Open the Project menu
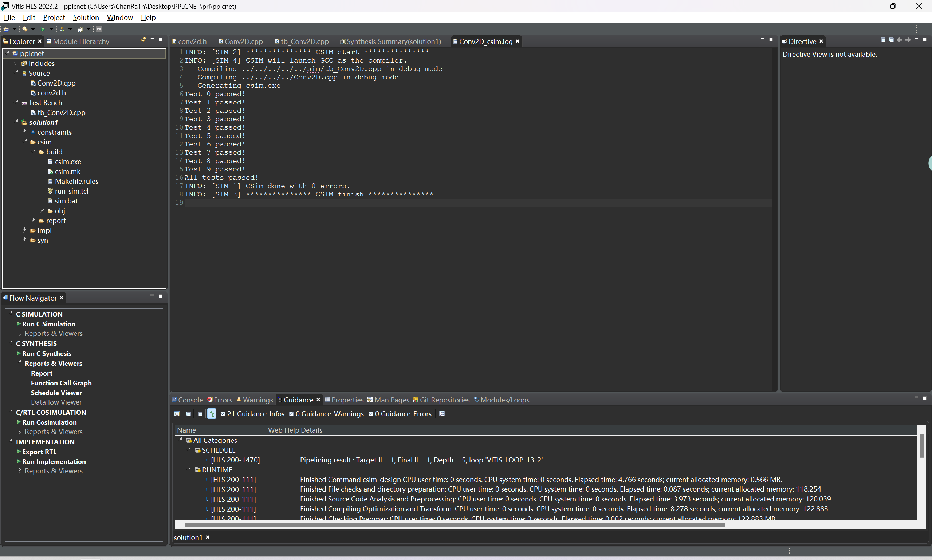932x560 pixels. pyautogui.click(x=54, y=17)
